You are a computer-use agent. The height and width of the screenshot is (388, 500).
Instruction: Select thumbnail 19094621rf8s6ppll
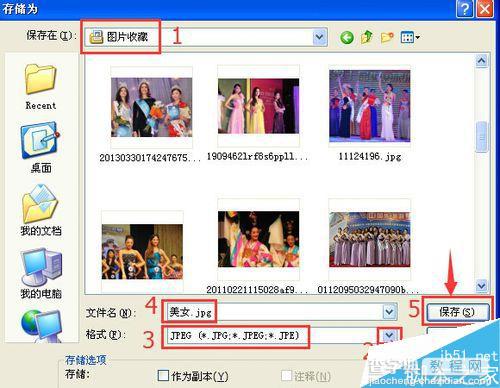coord(258,106)
